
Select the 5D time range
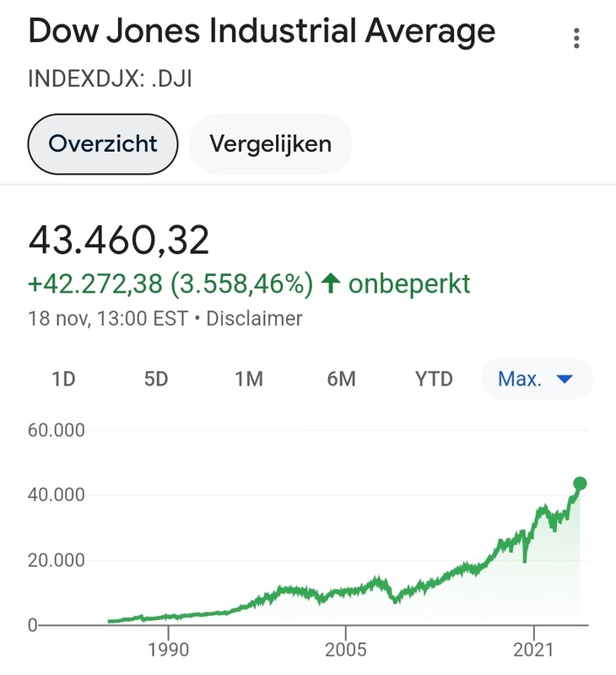[x=156, y=379]
